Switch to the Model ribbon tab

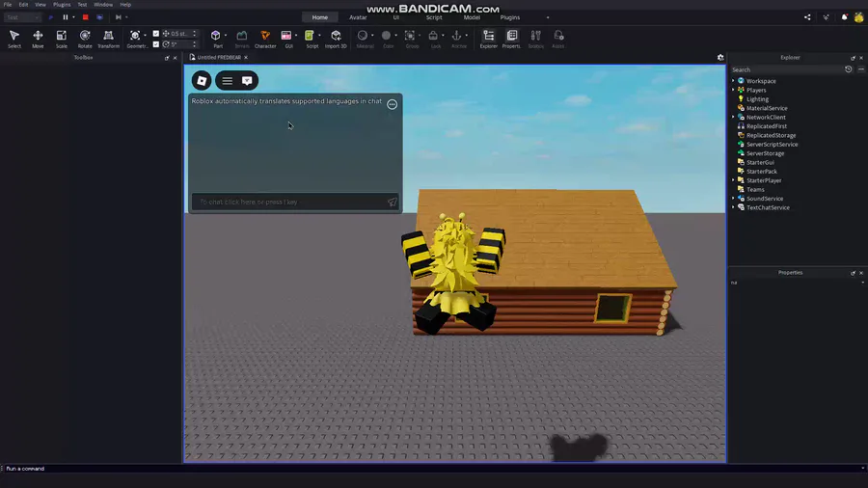click(x=472, y=17)
